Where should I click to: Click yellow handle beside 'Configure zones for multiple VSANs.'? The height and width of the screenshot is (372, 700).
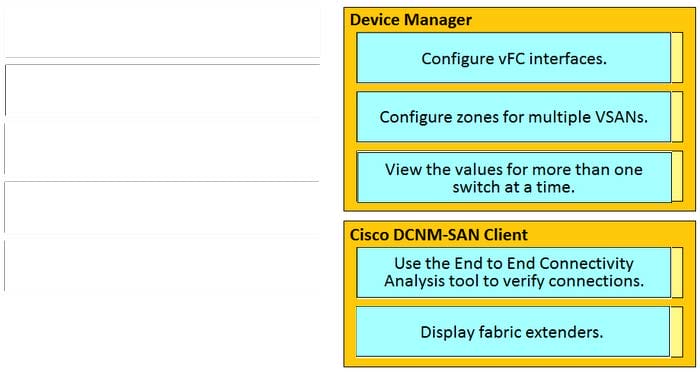tap(677, 117)
